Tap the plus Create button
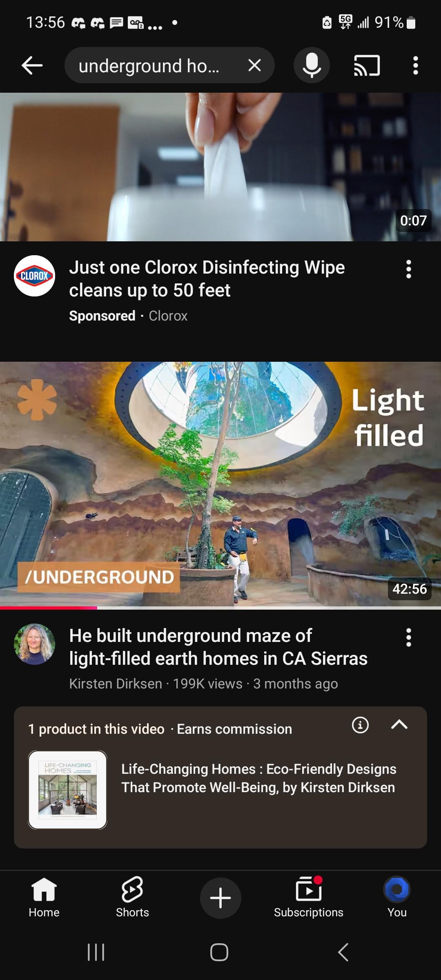 coord(220,898)
